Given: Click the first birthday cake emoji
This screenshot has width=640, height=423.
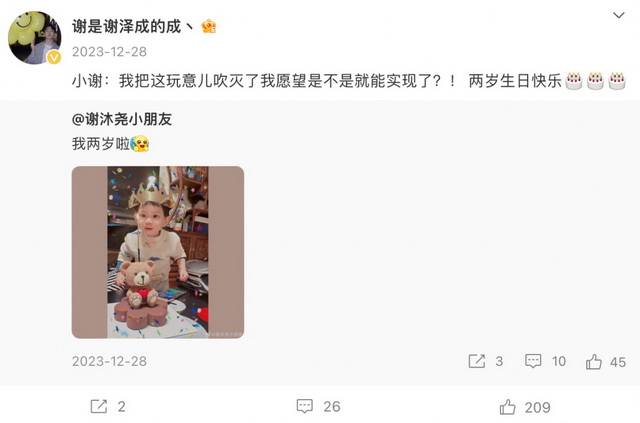Looking at the screenshot, I should point(573,81).
